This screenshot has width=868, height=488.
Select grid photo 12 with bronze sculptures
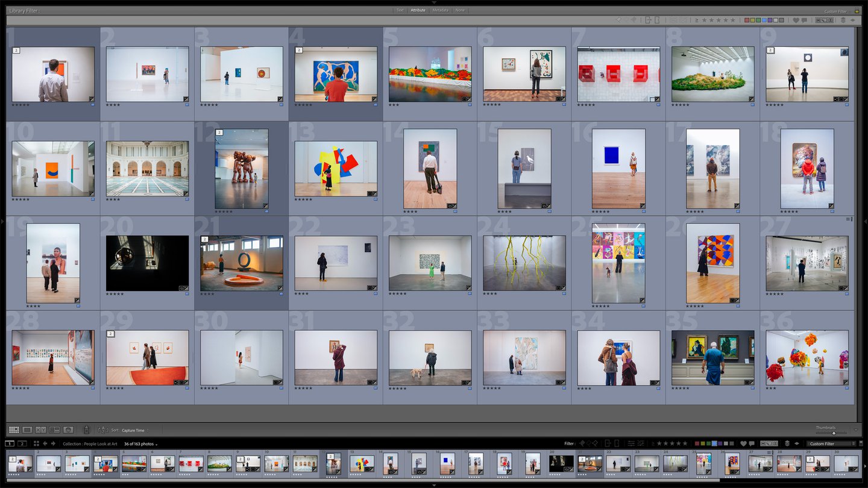[242, 169]
